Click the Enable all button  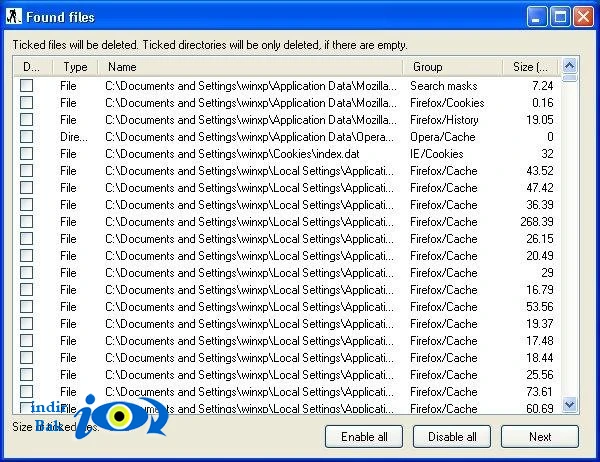364,437
